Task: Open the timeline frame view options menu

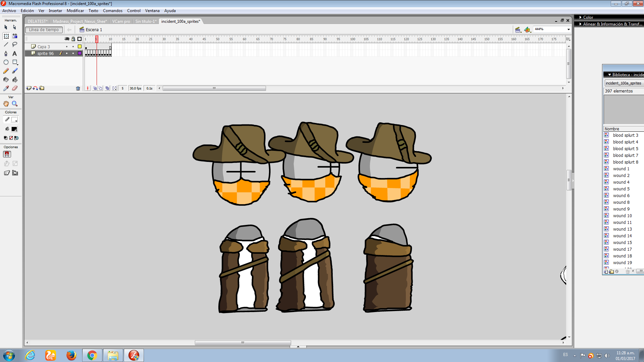Action: tap(568, 39)
